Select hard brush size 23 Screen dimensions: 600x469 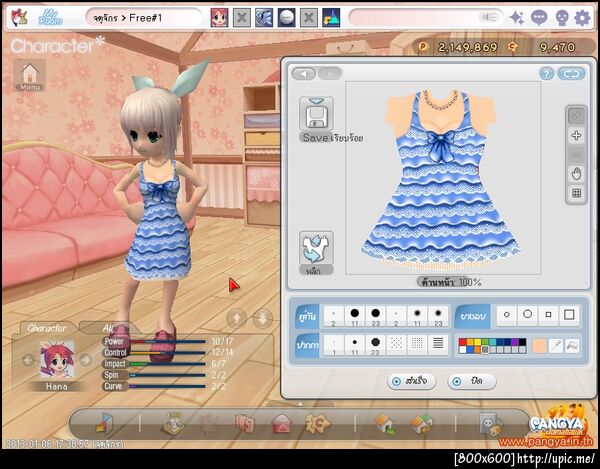[x=375, y=316]
